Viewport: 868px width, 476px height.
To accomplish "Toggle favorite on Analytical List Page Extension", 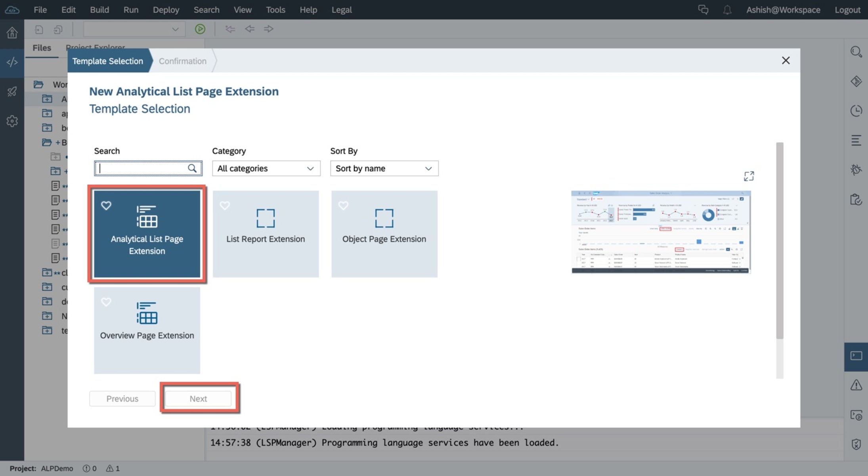I will (105, 205).
